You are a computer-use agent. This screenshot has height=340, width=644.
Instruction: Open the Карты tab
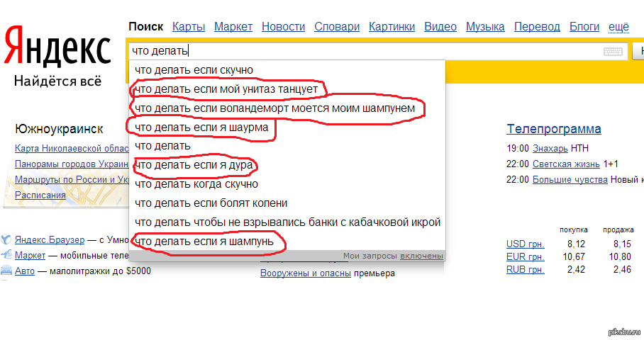point(189,27)
